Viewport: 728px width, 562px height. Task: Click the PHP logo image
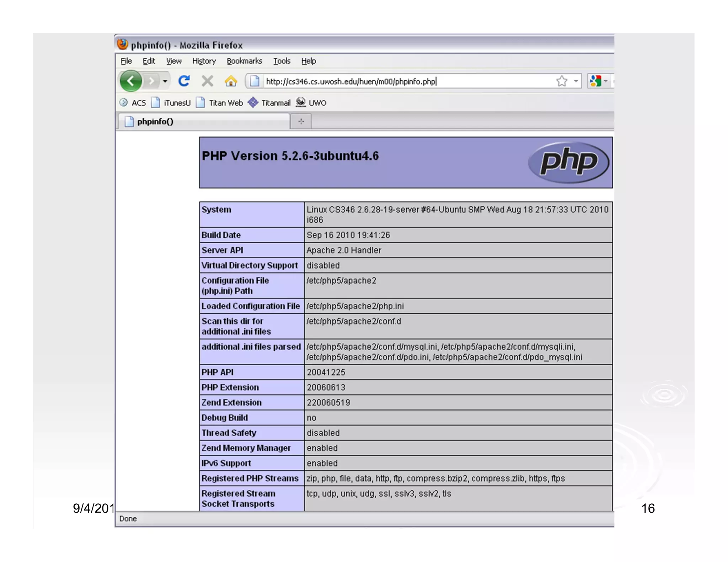click(569, 162)
